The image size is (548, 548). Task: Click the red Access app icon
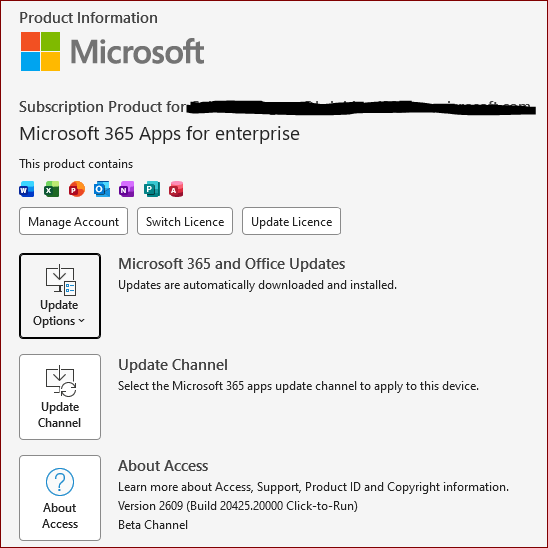click(x=176, y=189)
